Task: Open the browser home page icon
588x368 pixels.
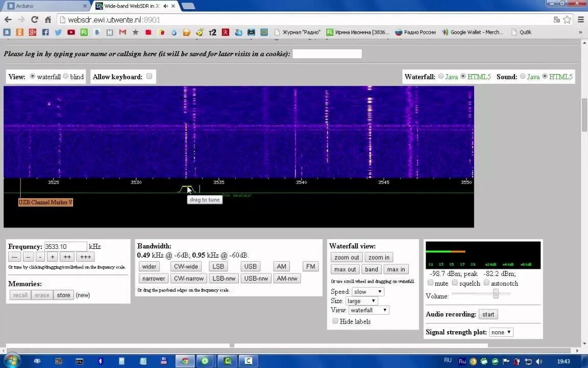Action: point(48,19)
